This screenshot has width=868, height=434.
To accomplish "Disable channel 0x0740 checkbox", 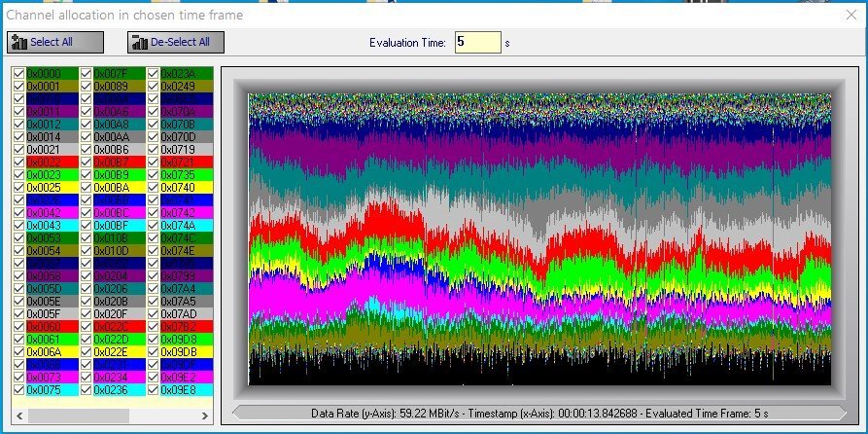I will click(x=154, y=188).
